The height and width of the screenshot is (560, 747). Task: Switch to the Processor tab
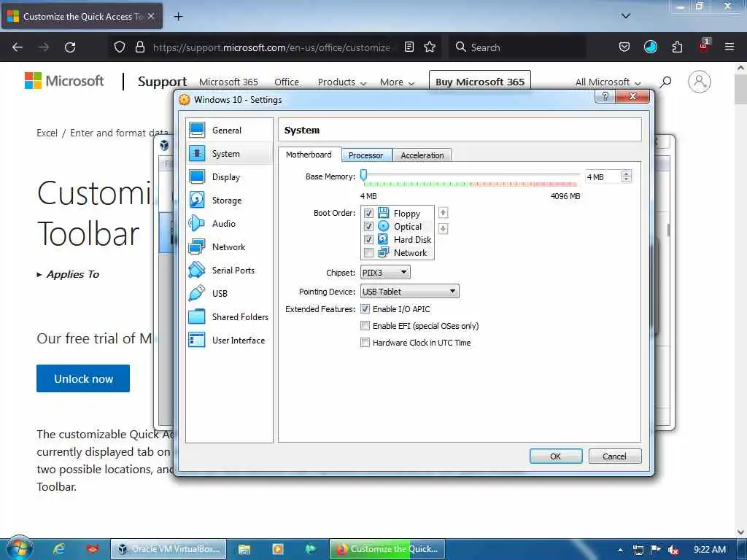(366, 155)
